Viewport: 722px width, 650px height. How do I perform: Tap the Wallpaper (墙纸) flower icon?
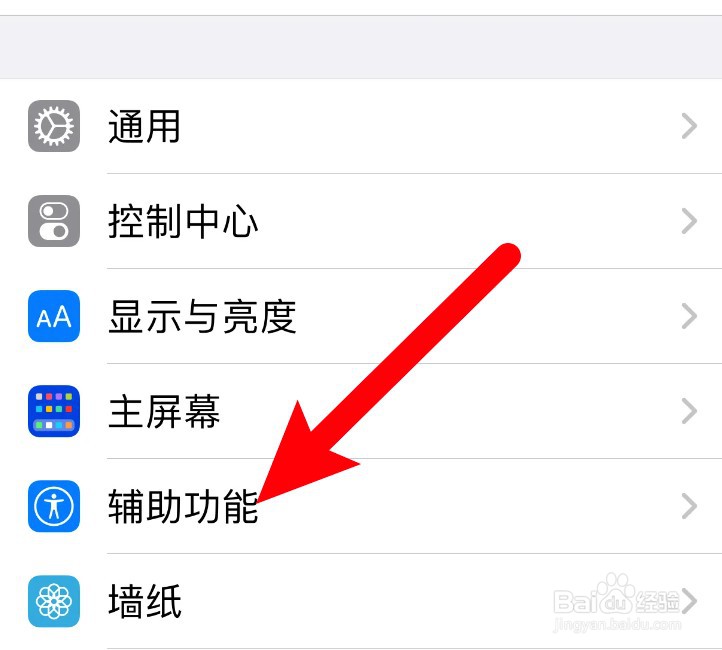coord(54,601)
